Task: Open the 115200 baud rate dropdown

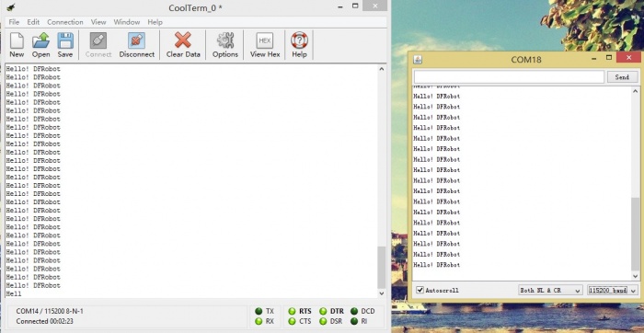Action: [613, 291]
